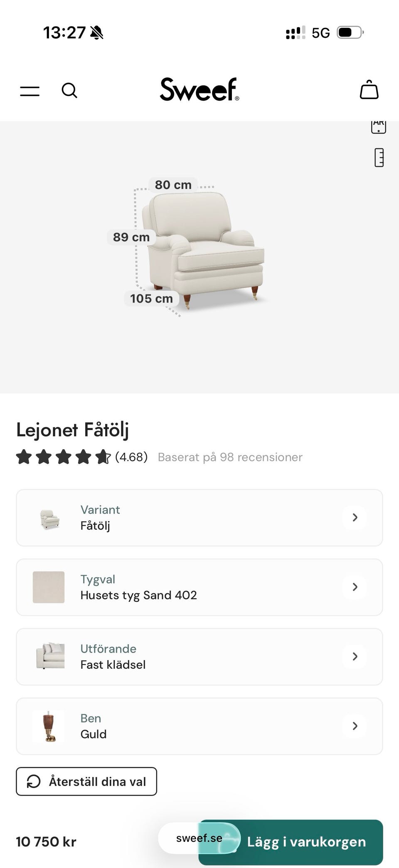399x868 pixels.
Task: Expand the Utförande chevron arrow
Action: [355, 656]
